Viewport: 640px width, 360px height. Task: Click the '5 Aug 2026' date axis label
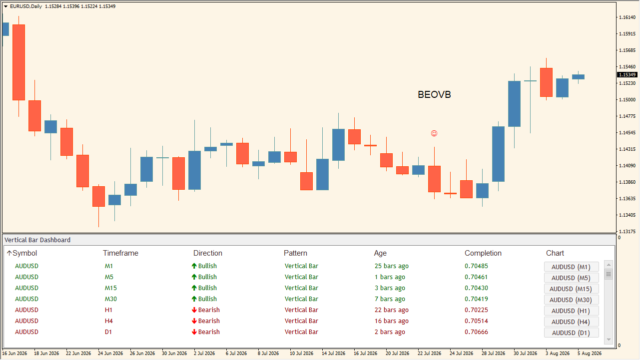pyautogui.click(x=589, y=353)
